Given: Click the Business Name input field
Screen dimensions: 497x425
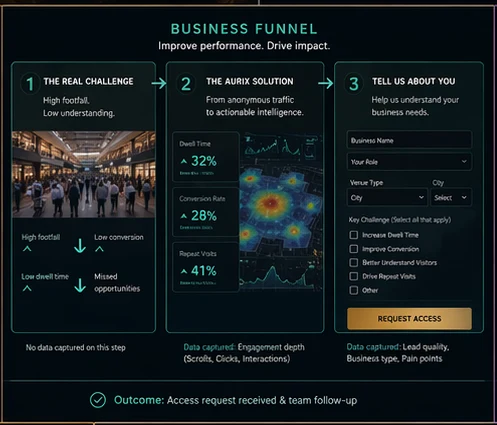Looking at the screenshot, I should point(409,140).
